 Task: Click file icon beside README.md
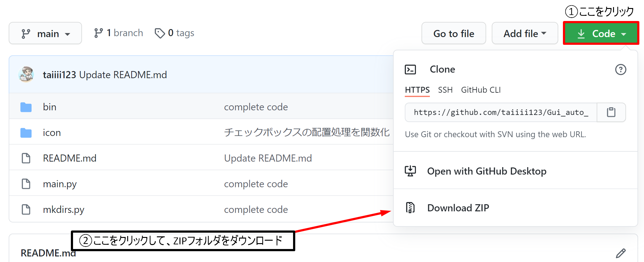tap(26, 158)
